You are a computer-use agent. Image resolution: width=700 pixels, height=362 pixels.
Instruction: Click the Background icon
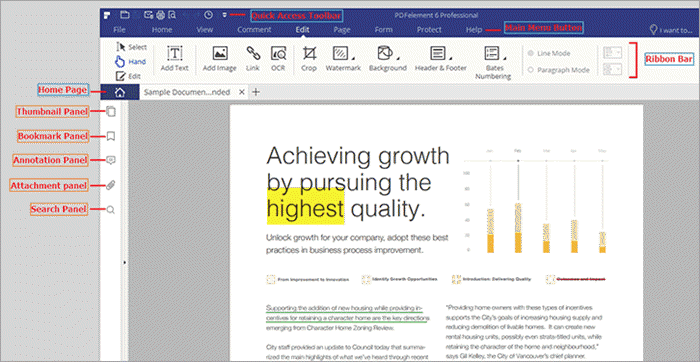pyautogui.click(x=385, y=53)
